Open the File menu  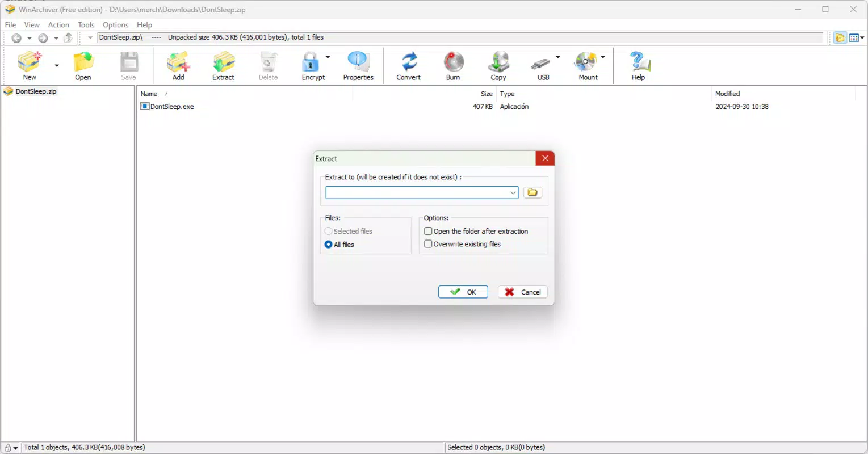pos(10,25)
